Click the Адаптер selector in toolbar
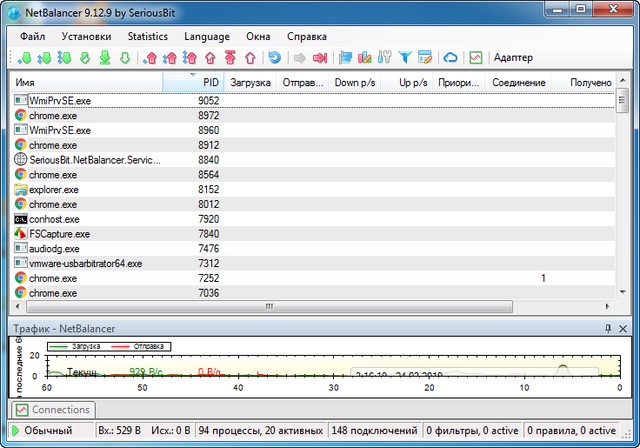Screen dimensions: 640x448 pos(513,57)
